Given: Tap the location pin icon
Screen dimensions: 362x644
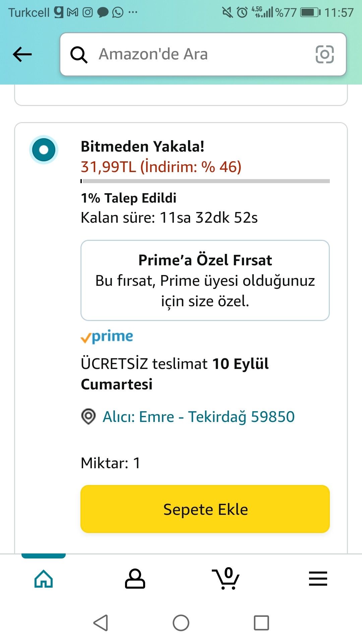Looking at the screenshot, I should [x=88, y=417].
